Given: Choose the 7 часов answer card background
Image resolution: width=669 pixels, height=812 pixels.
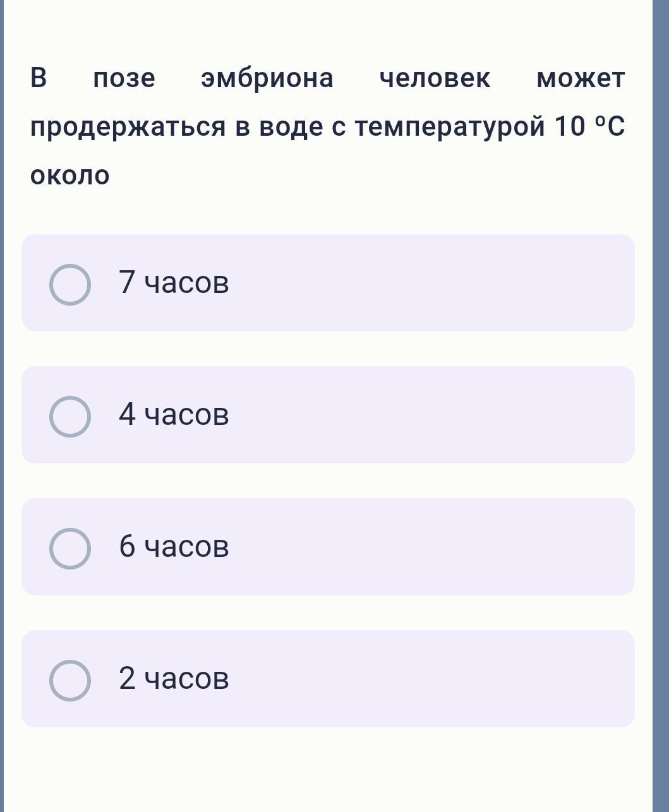Looking at the screenshot, I should tap(328, 283).
